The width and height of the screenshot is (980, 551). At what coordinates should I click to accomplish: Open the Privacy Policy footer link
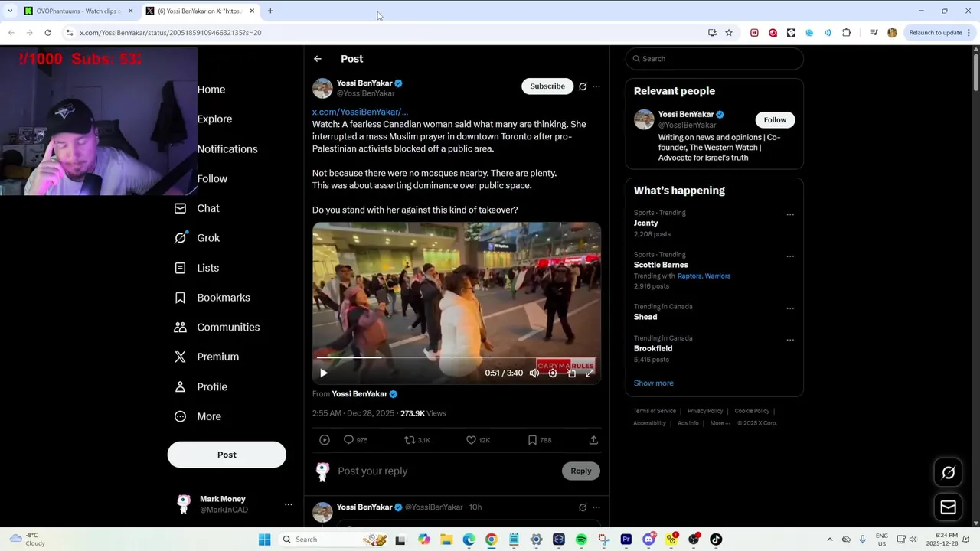pyautogui.click(x=705, y=411)
